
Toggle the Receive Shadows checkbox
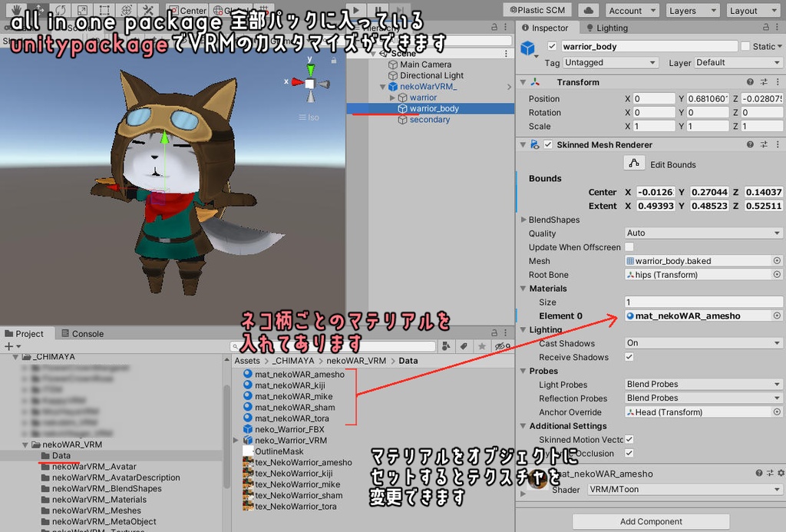pos(627,357)
